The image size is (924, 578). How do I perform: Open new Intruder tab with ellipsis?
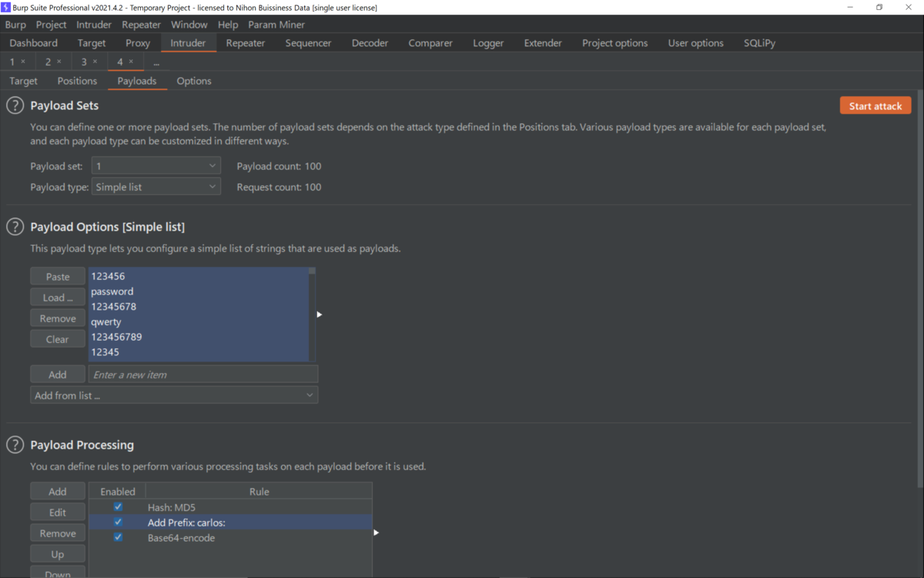[156, 62]
